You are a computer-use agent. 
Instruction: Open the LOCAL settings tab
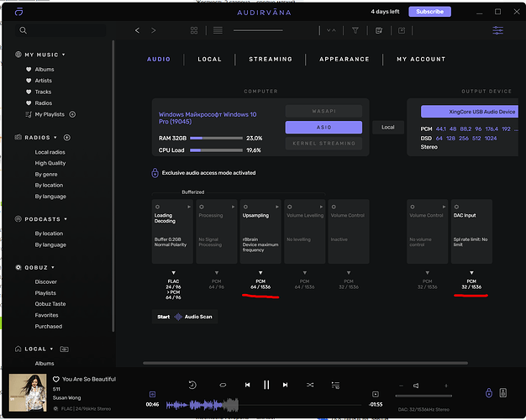pyautogui.click(x=210, y=60)
